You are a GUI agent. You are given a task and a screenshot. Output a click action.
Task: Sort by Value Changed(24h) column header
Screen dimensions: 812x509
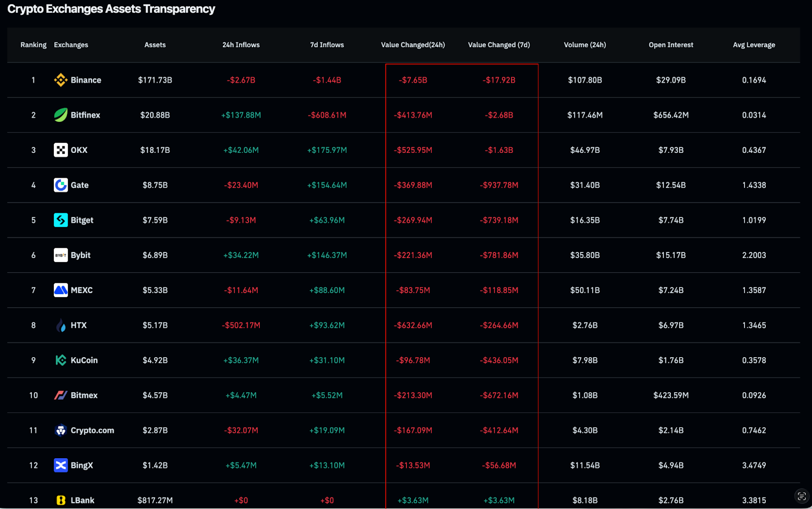[413, 45]
